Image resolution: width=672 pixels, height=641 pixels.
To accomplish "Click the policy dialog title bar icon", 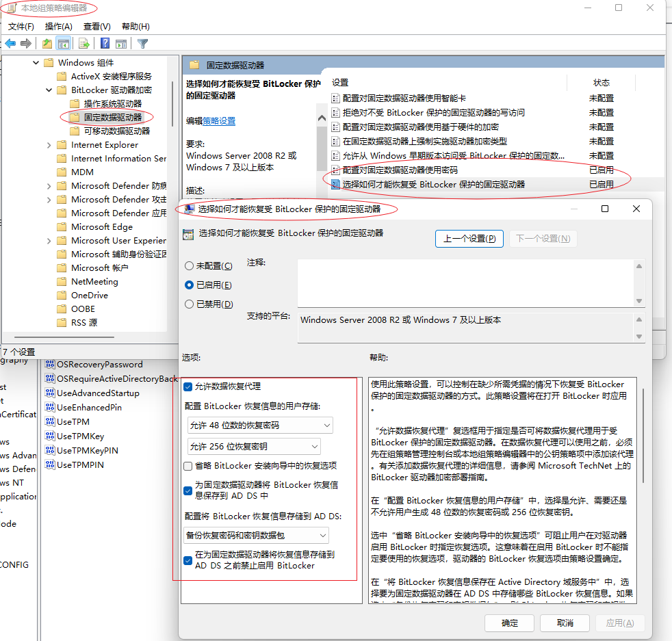I will click(189, 209).
